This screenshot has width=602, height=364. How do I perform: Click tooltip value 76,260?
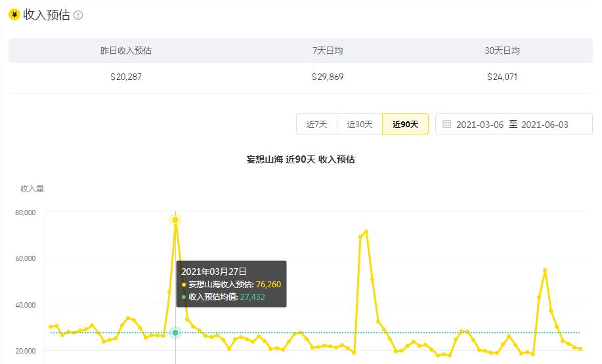point(269,285)
